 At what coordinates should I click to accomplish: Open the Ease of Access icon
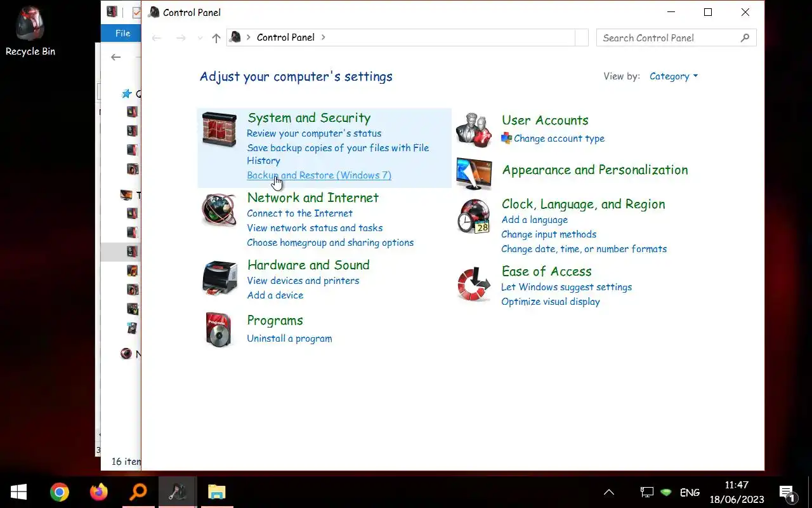click(x=474, y=284)
